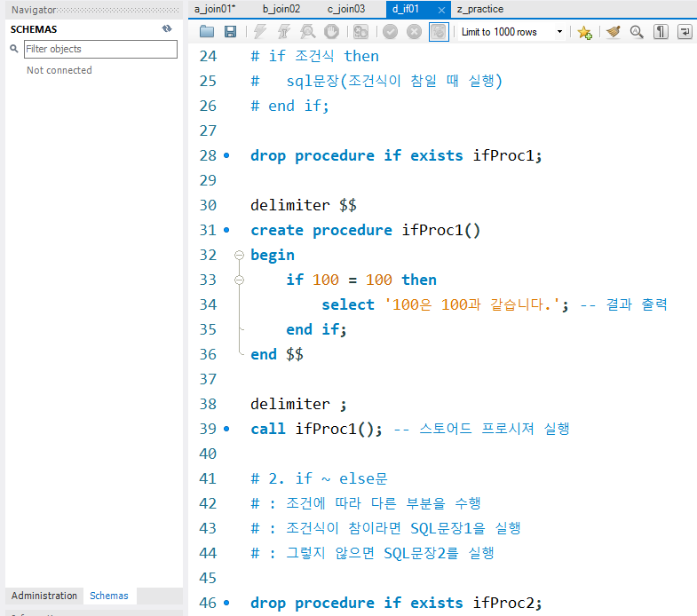Screen dimensions: 697x616
Task: Run Explain plan magnifier lightning icon
Action: coord(307,32)
